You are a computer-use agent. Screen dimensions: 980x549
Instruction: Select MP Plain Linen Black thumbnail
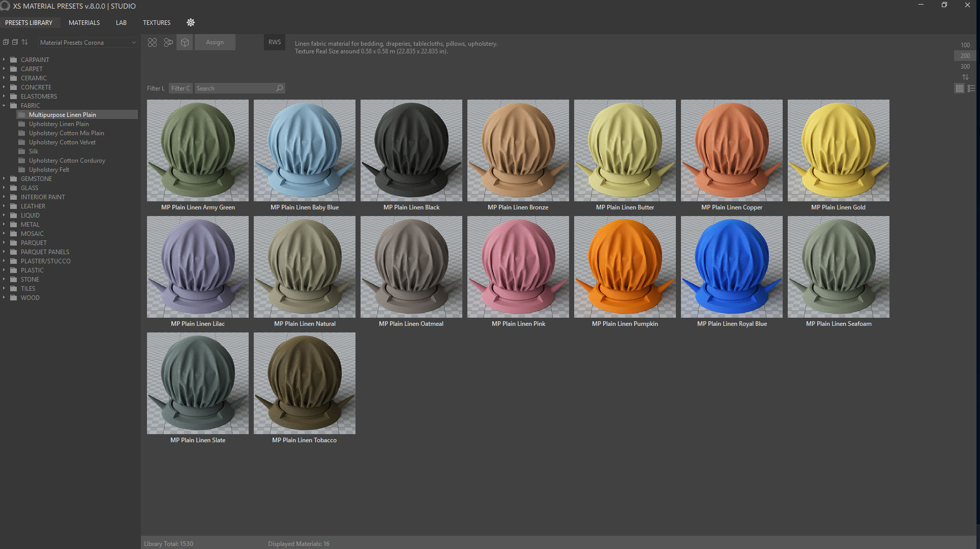pyautogui.click(x=411, y=150)
